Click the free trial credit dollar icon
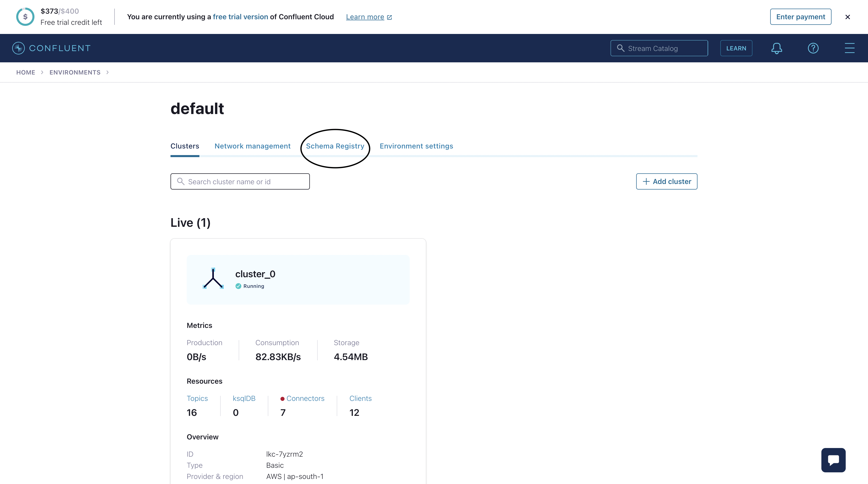Image resolution: width=868 pixels, height=484 pixels. click(25, 17)
